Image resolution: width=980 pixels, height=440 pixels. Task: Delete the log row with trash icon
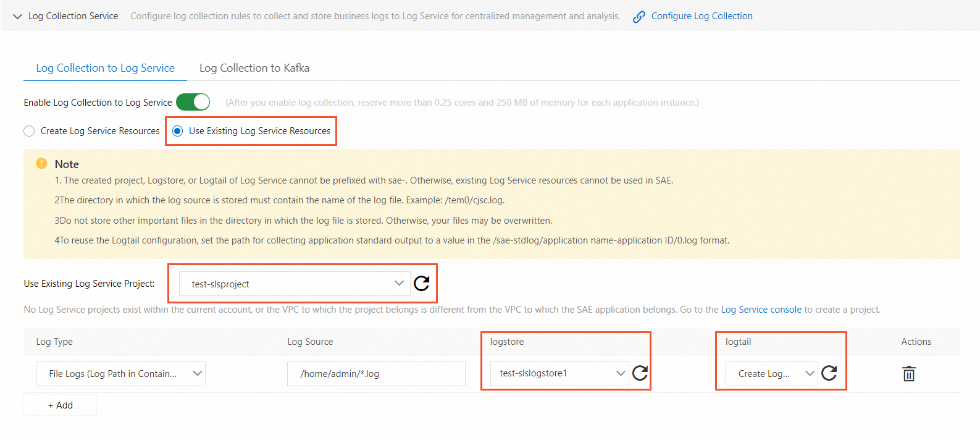click(x=909, y=374)
